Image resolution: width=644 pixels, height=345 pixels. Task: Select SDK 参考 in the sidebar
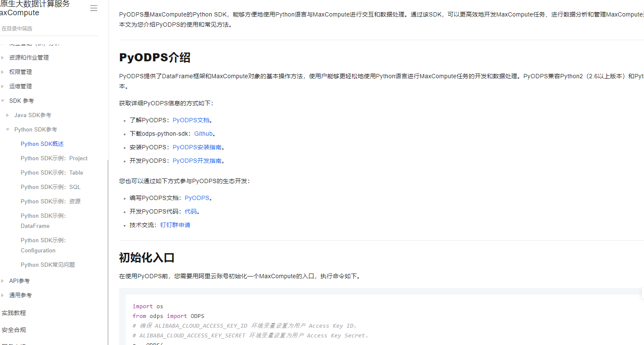coord(22,101)
